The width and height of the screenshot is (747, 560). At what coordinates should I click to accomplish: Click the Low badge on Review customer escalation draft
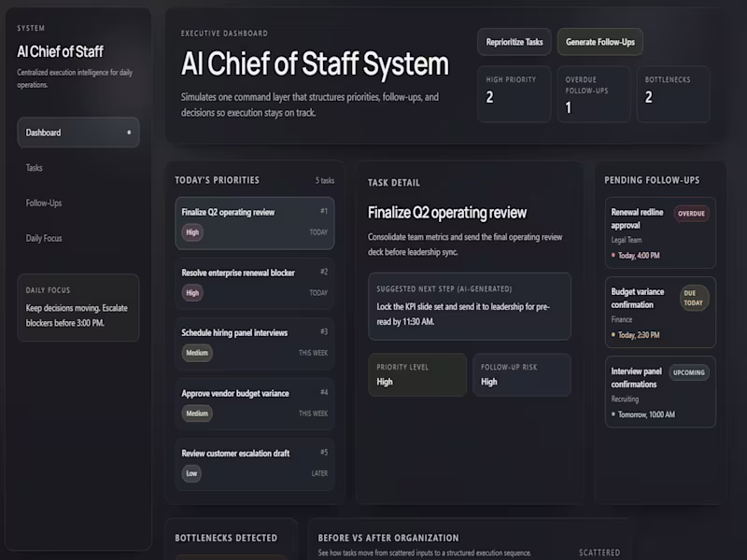(192, 474)
